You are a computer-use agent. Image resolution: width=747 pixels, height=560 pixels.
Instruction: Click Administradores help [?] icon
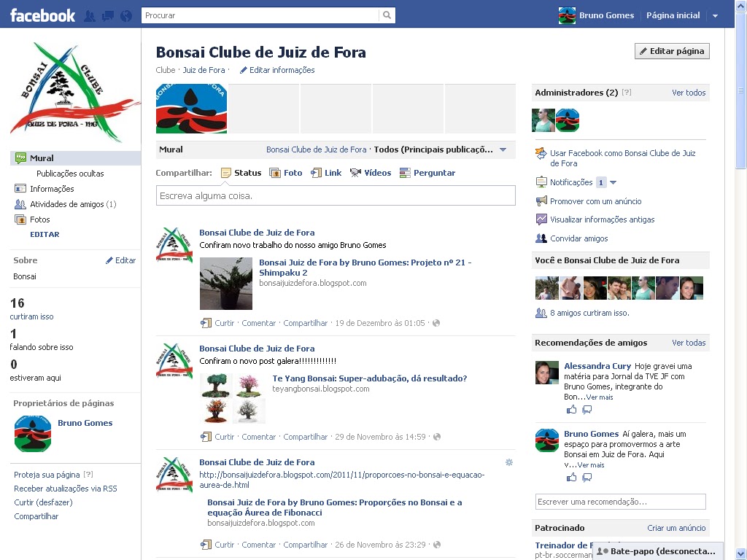click(x=627, y=93)
